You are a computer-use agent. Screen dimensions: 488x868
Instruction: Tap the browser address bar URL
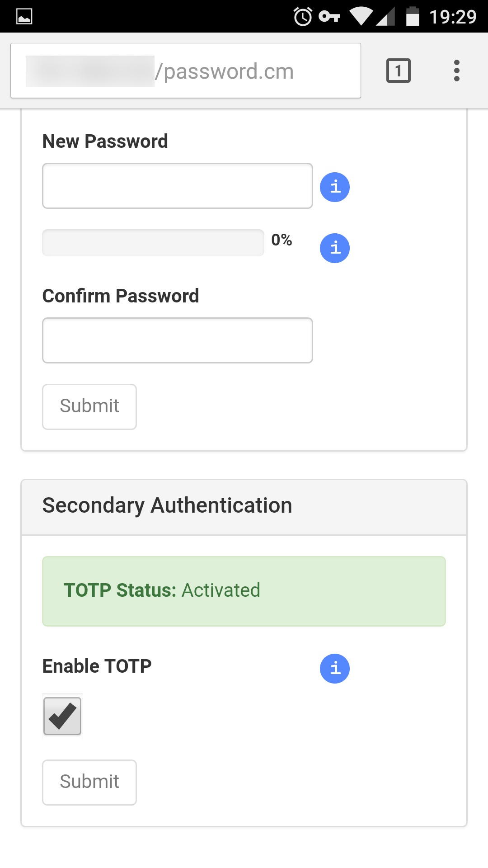185,71
